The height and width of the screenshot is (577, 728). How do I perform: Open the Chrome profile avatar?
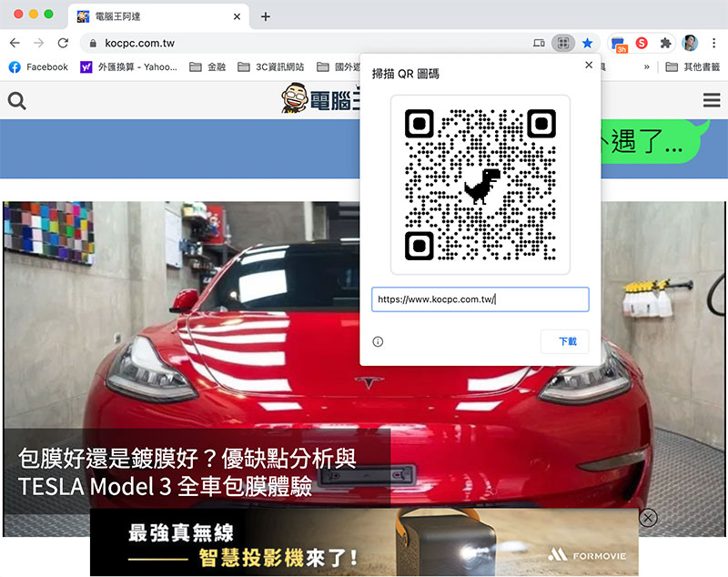pyautogui.click(x=690, y=43)
